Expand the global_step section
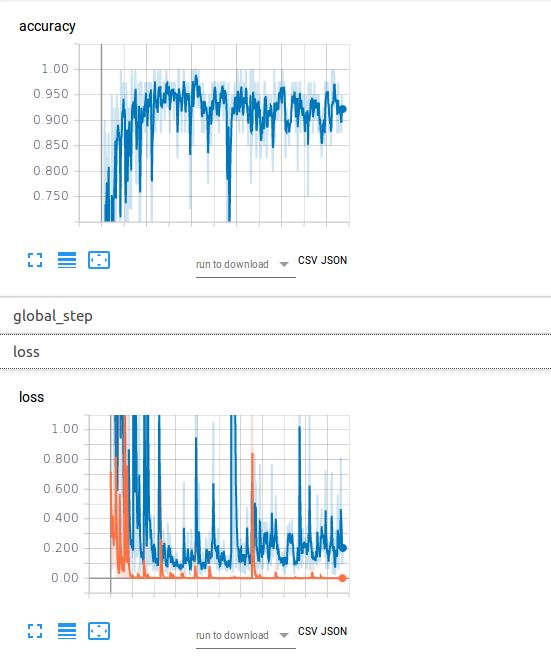 (x=275, y=316)
